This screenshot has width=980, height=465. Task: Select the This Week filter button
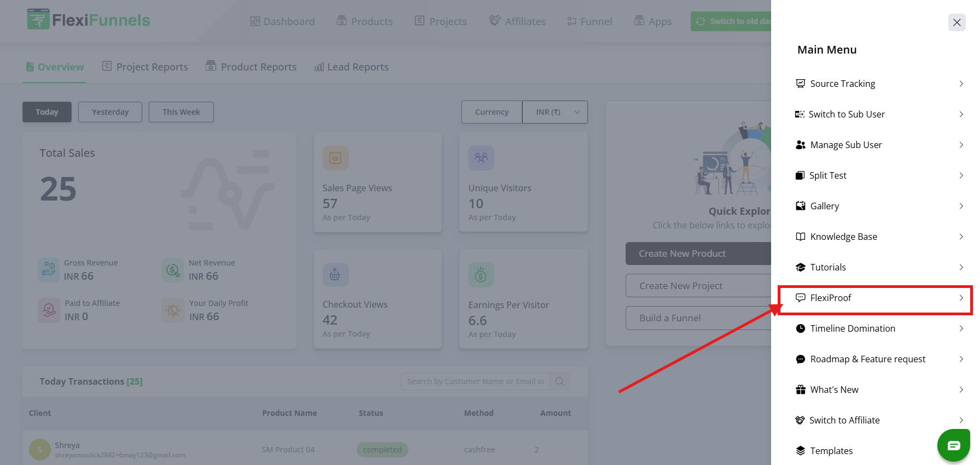click(x=181, y=112)
